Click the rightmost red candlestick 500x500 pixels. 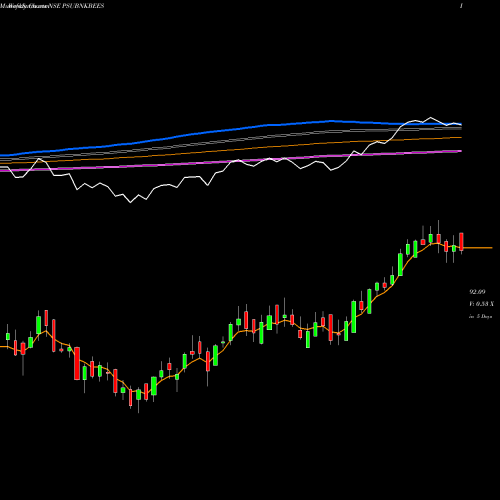(x=461, y=242)
